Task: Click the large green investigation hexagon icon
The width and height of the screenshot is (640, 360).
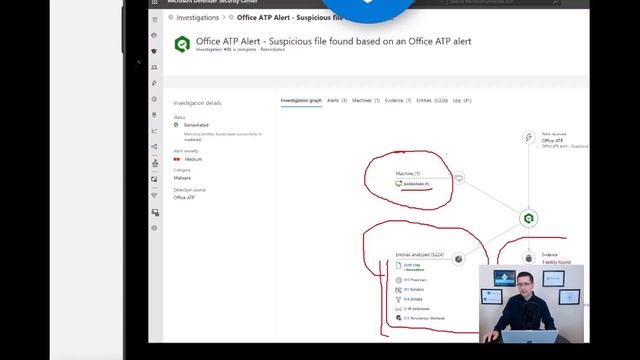Action: [x=182, y=44]
